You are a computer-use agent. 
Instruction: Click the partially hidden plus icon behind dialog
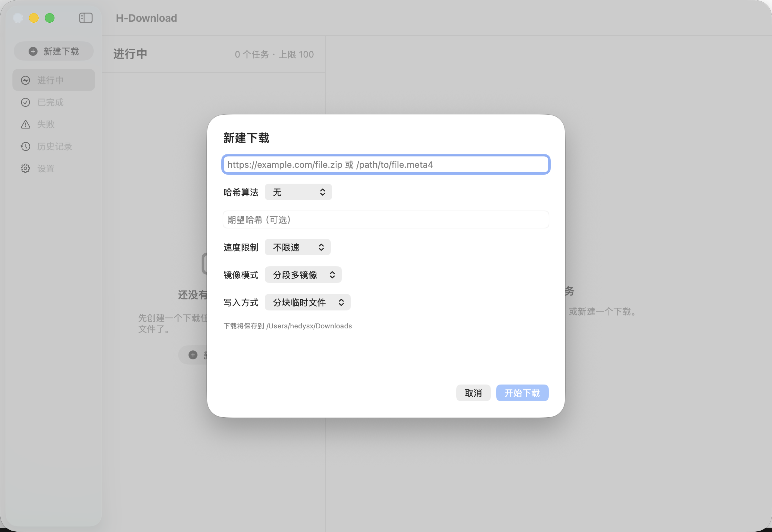tap(193, 355)
